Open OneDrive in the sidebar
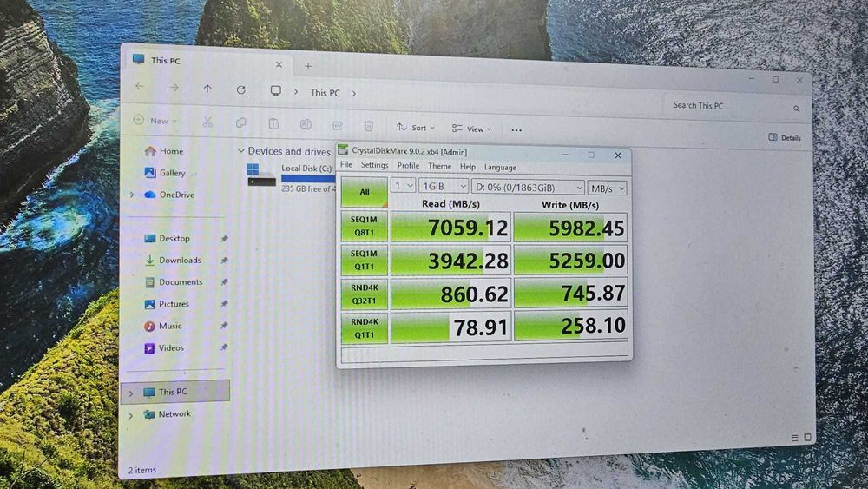Viewport: 868px width, 489px height. (169, 195)
